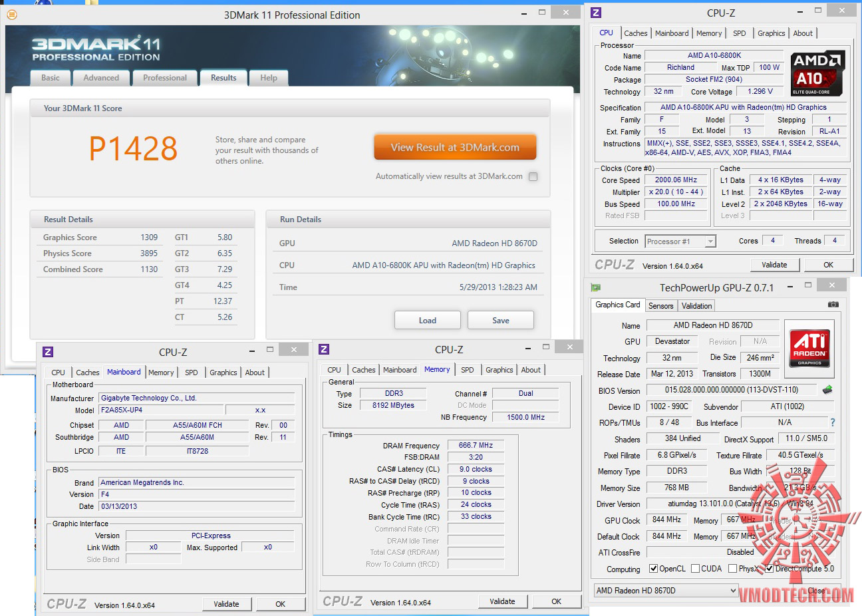862x616 pixels.
Task: Open Memory tab in the top-right CPU-Z window
Action: pyautogui.click(x=709, y=33)
